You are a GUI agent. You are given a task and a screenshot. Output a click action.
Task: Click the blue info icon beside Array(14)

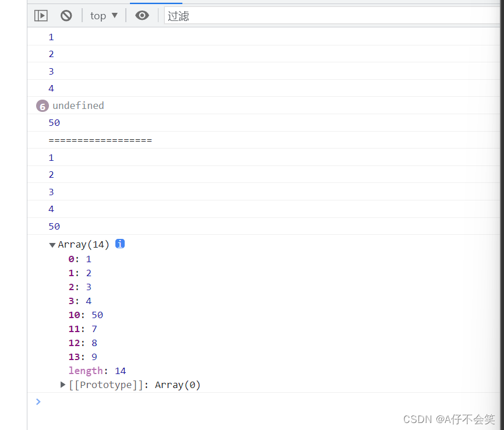119,244
